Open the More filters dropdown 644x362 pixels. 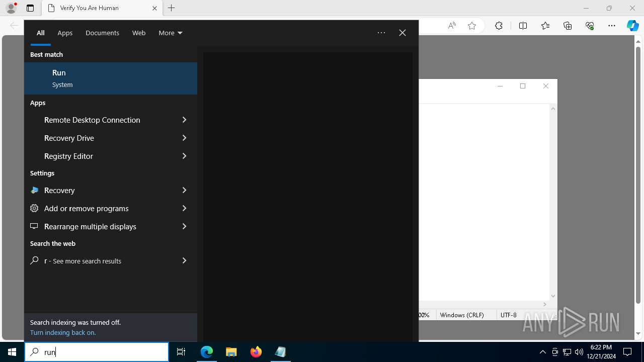coord(171,33)
